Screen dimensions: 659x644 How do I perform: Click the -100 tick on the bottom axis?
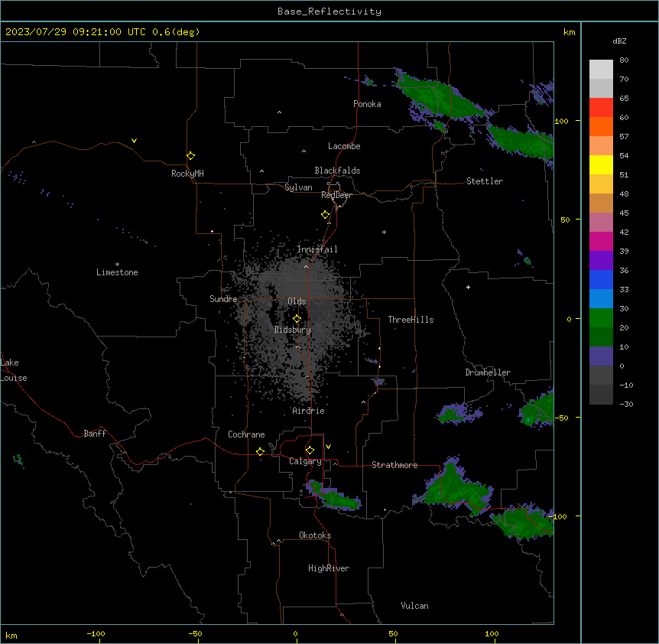(x=96, y=633)
